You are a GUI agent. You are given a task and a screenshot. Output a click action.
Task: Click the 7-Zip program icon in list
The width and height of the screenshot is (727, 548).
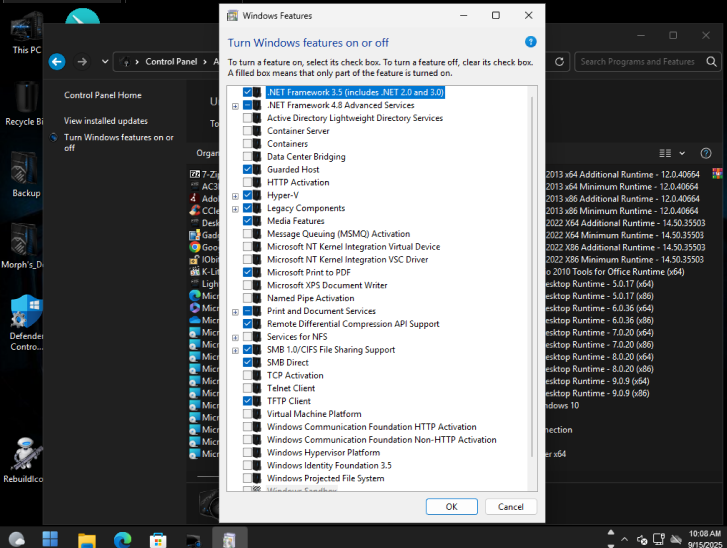pos(195,174)
